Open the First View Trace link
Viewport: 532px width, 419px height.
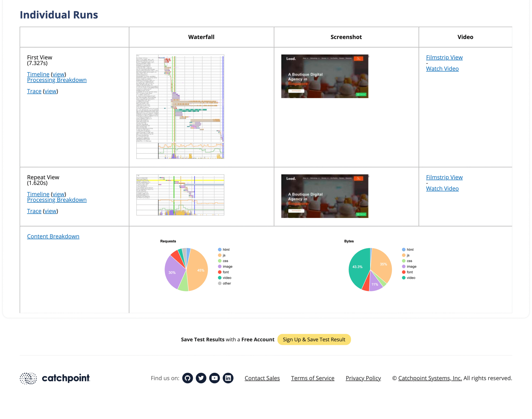click(x=34, y=91)
